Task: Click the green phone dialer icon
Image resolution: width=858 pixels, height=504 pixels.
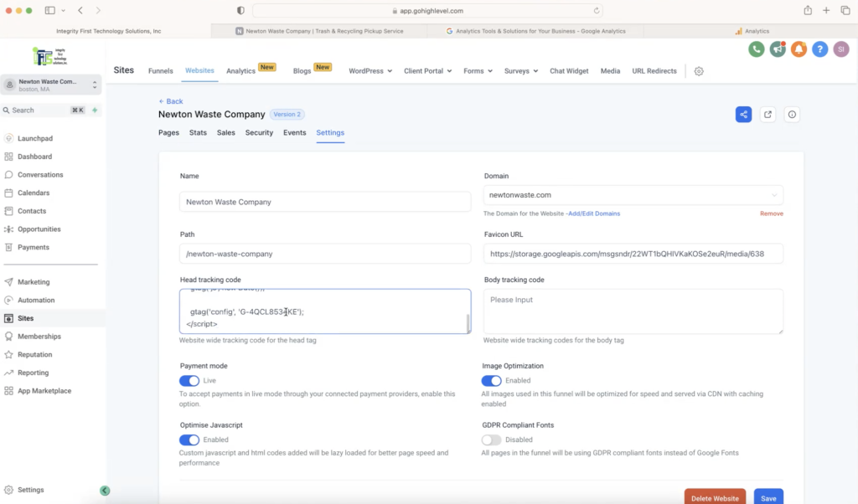Action: click(757, 49)
